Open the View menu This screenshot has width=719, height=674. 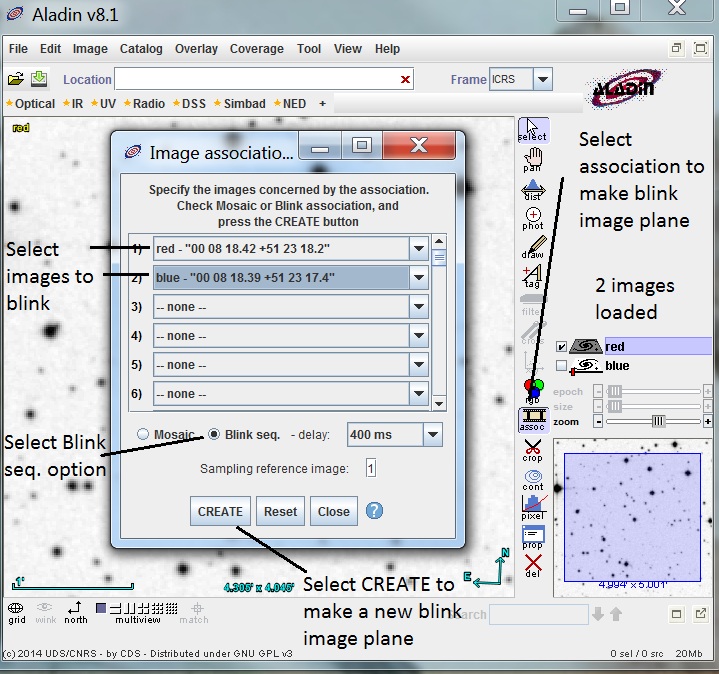click(x=348, y=49)
